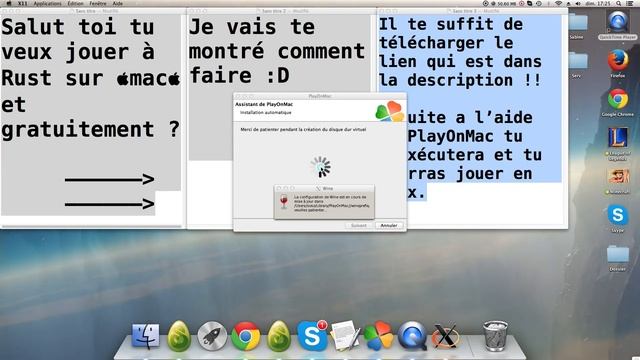Click the Wi-Fi status icon
The image size is (640, 360).
(x=558, y=3)
